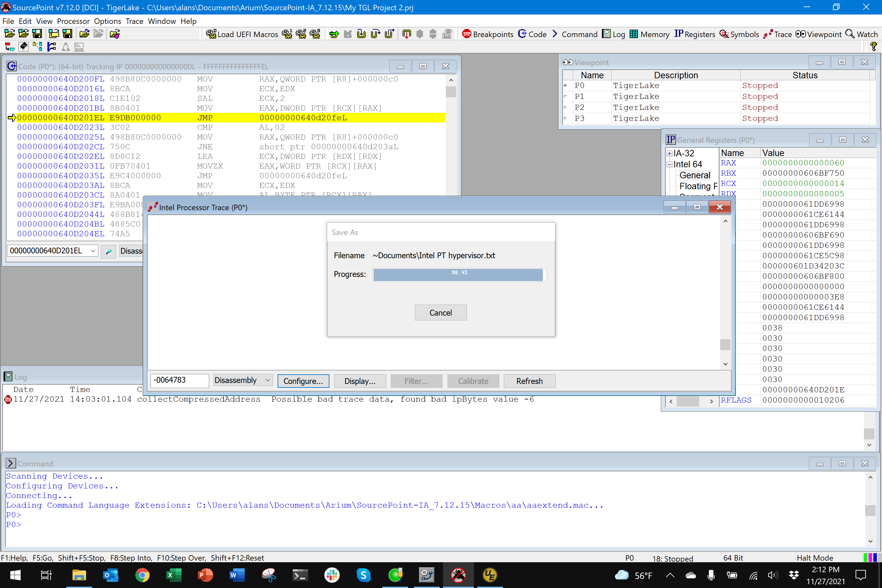Viewport: 882px width, 588px height.
Task: Open the Load UEFI Macros toolbar button
Action: point(242,34)
